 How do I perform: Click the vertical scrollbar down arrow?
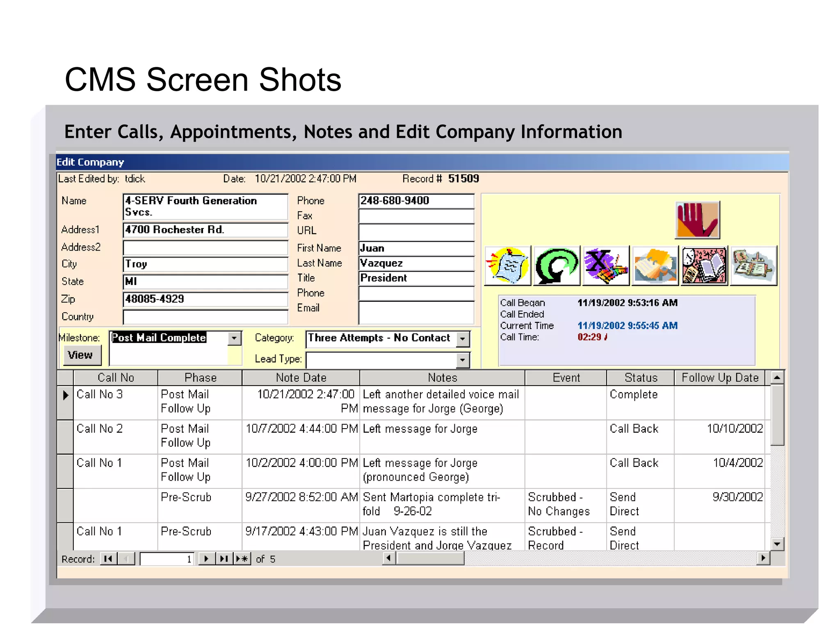point(777,544)
